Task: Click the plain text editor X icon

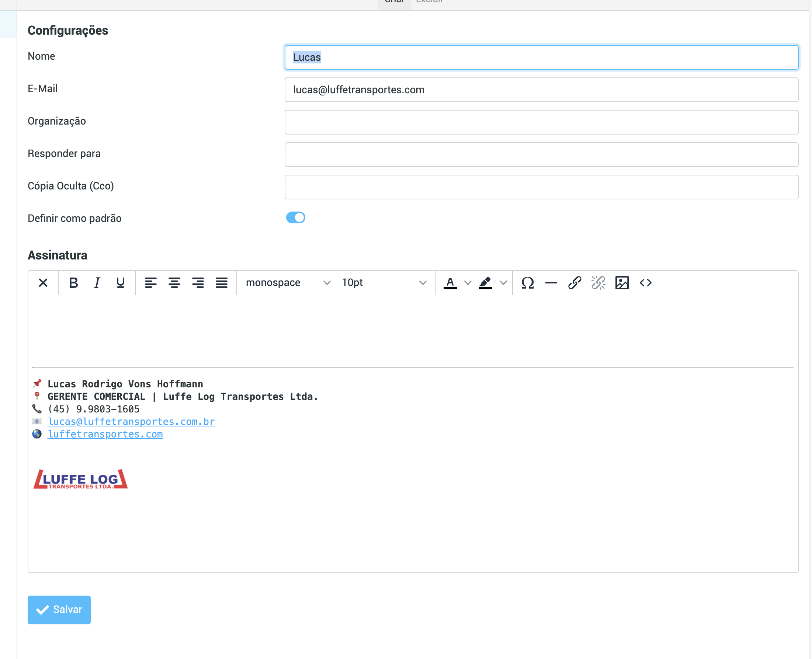Action: [43, 283]
